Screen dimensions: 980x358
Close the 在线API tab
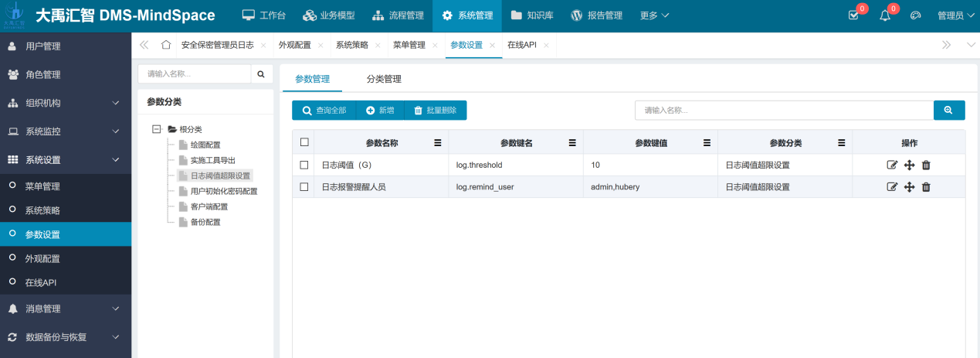coord(546,46)
